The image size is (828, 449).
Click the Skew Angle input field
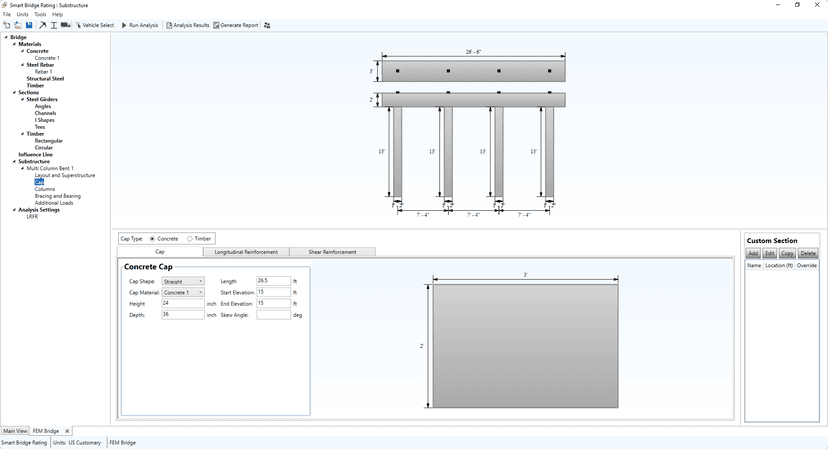[273, 314]
